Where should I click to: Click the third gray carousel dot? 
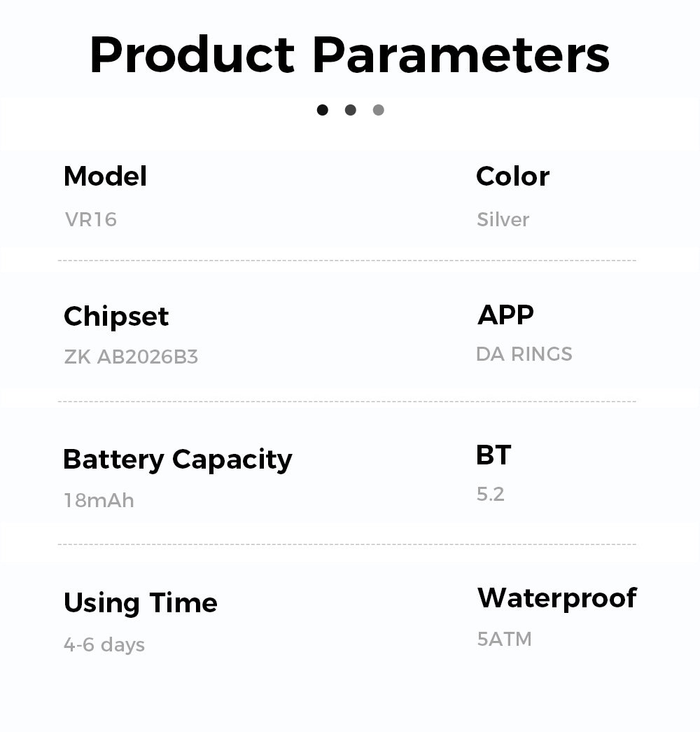379,110
